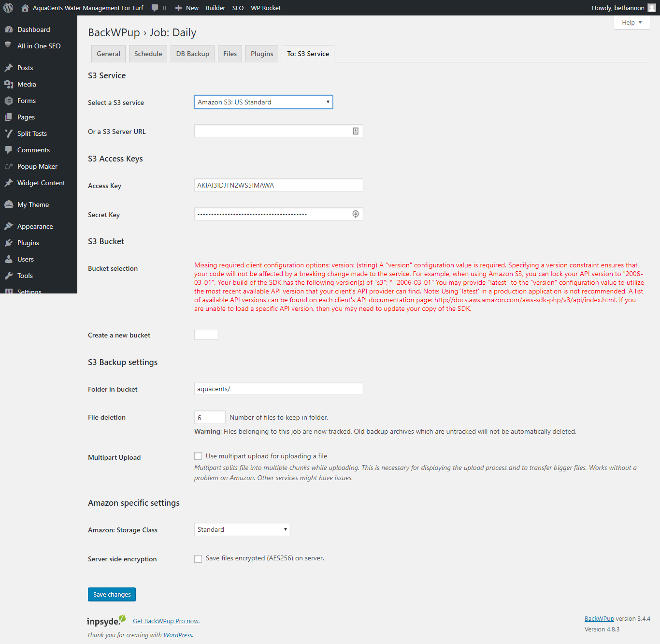Click the user avatar in admin bar
660x644 pixels.
point(652,8)
